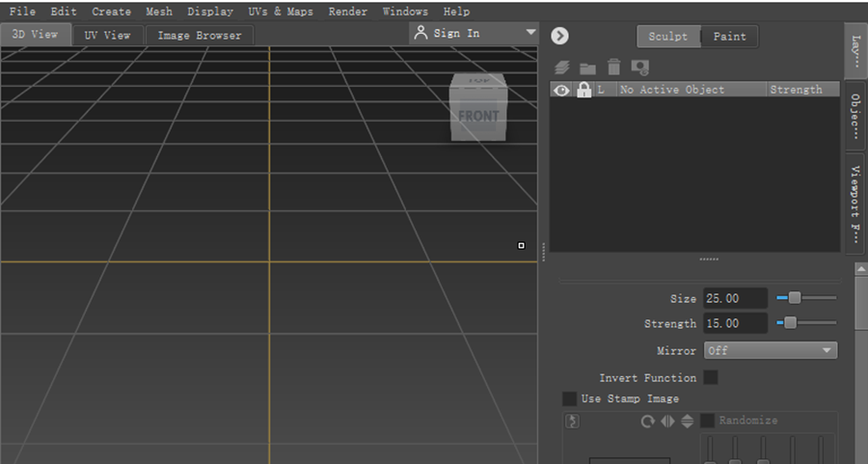This screenshot has height=464, width=868.
Task: Open the Edit menu
Action: coord(64,11)
